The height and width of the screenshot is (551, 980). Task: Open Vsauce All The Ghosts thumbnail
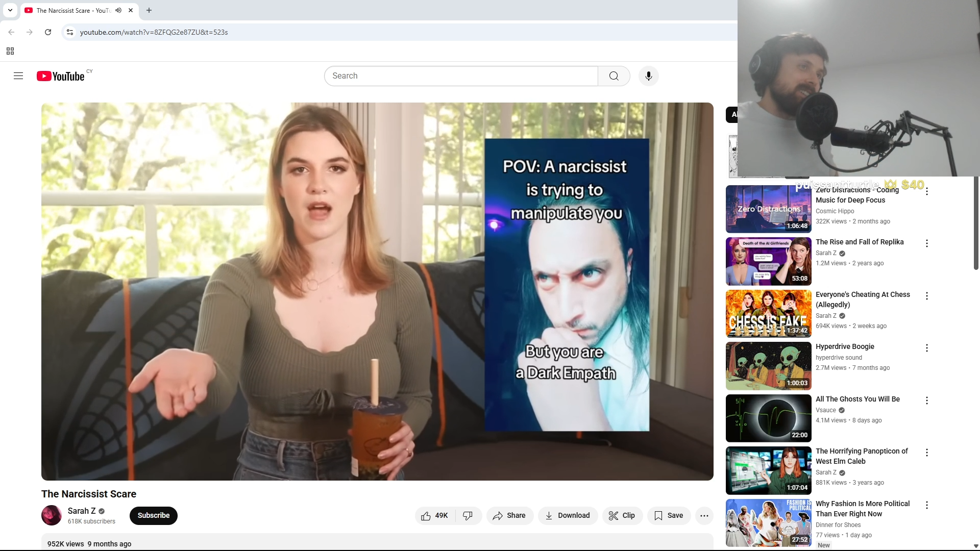(x=768, y=418)
